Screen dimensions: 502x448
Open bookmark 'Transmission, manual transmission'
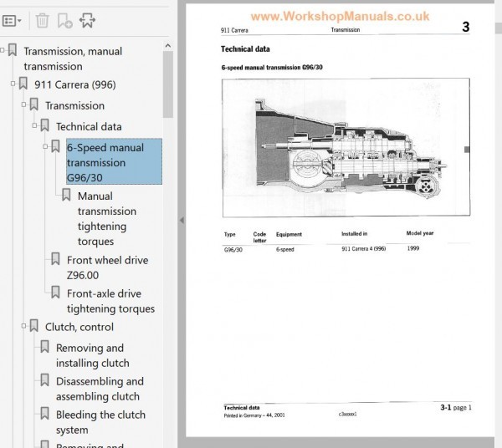pyautogui.click(x=73, y=59)
